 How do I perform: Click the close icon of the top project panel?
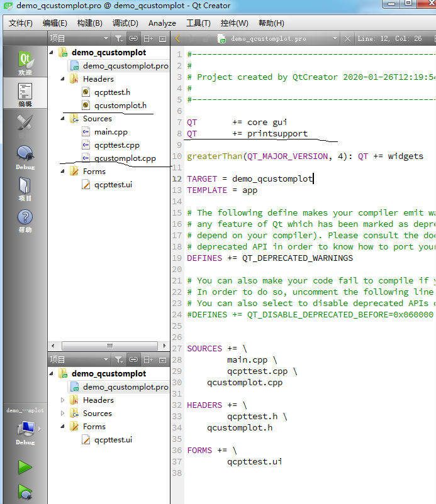(163, 39)
